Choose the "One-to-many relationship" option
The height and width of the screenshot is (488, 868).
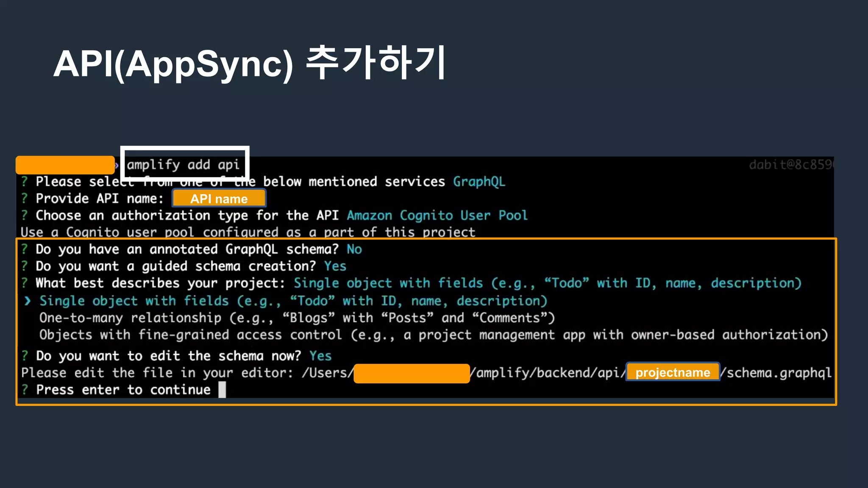(297, 318)
